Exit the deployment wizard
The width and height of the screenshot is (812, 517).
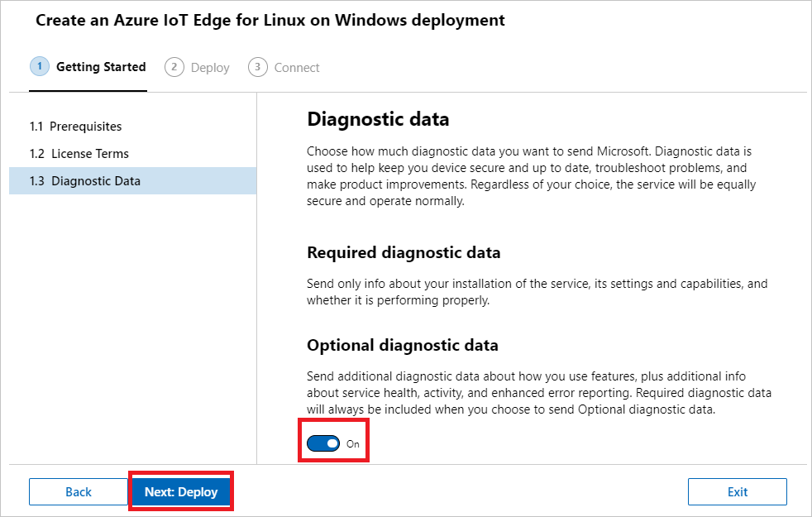point(737,492)
